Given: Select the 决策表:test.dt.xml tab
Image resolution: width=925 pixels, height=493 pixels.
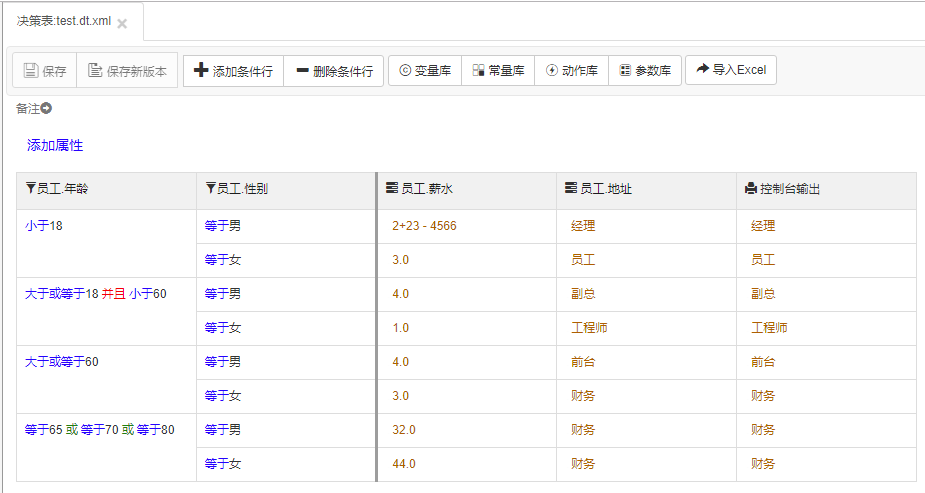Looking at the screenshot, I should (63, 22).
